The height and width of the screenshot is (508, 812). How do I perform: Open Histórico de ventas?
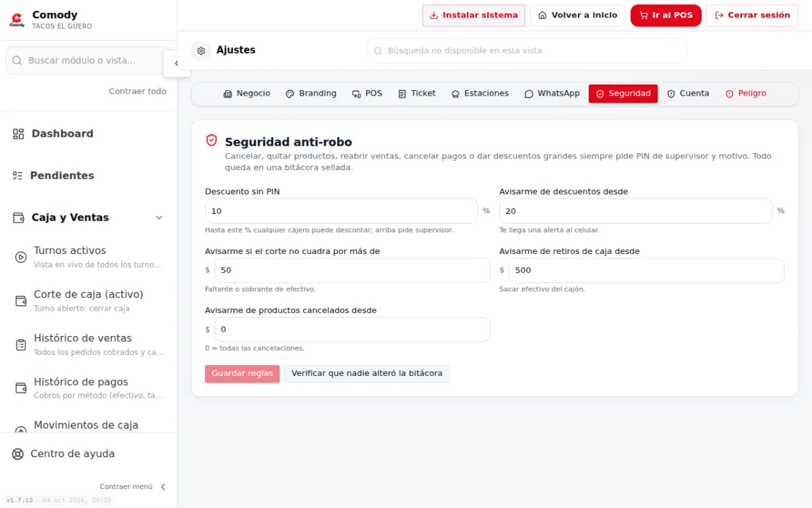pos(89,345)
